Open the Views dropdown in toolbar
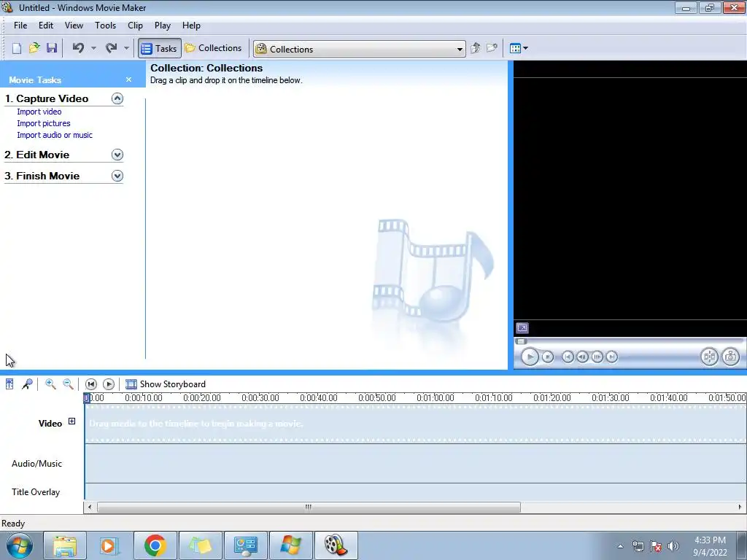This screenshot has width=747, height=560. [519, 48]
